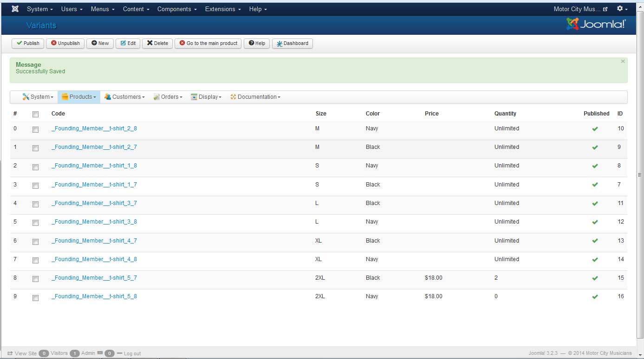The height and width of the screenshot is (359, 644).
Task: Open the component System dropdown menu
Action: coord(38,97)
